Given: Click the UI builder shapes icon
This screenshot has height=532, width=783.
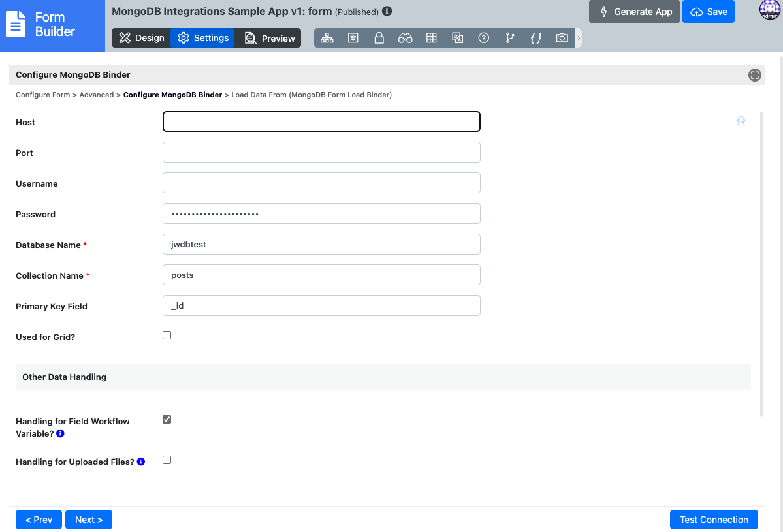Looking at the screenshot, I should click(x=457, y=38).
